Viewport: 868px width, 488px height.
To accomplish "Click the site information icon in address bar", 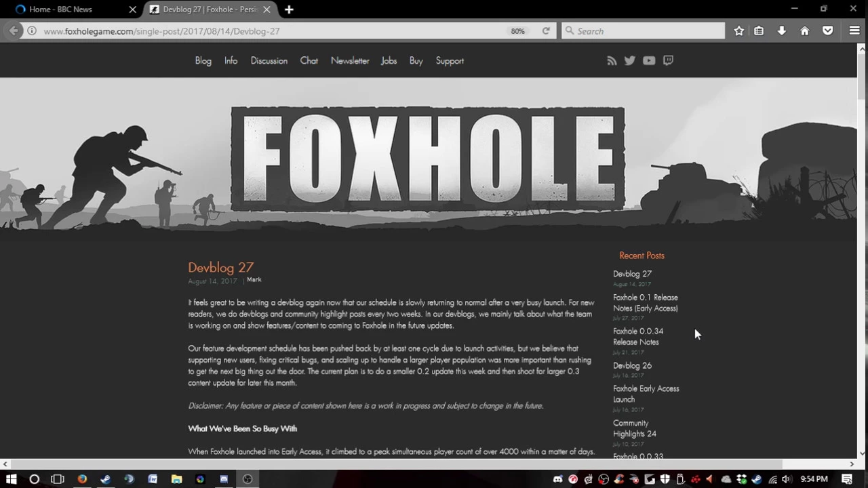I will [31, 30].
